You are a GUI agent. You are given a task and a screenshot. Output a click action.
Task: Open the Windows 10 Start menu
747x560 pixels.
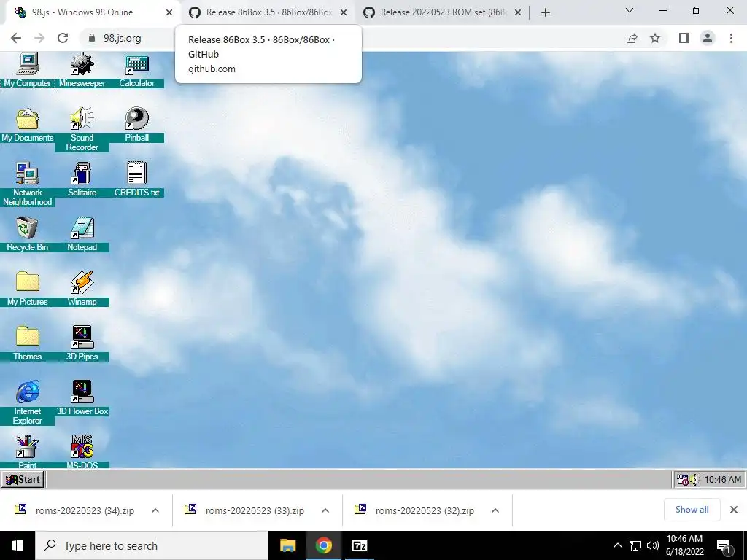tap(18, 545)
